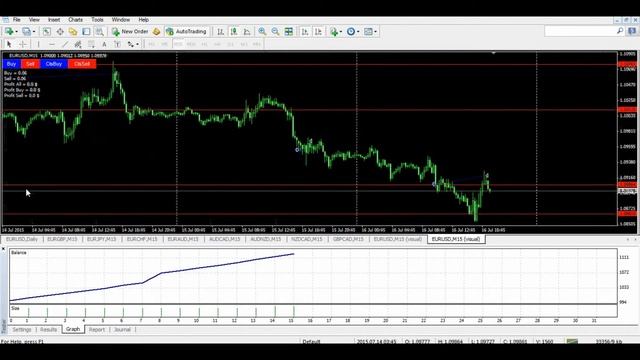Image resolution: width=640 pixels, height=360 pixels.
Task: Switch to M1 timeframe
Action: [151, 44]
